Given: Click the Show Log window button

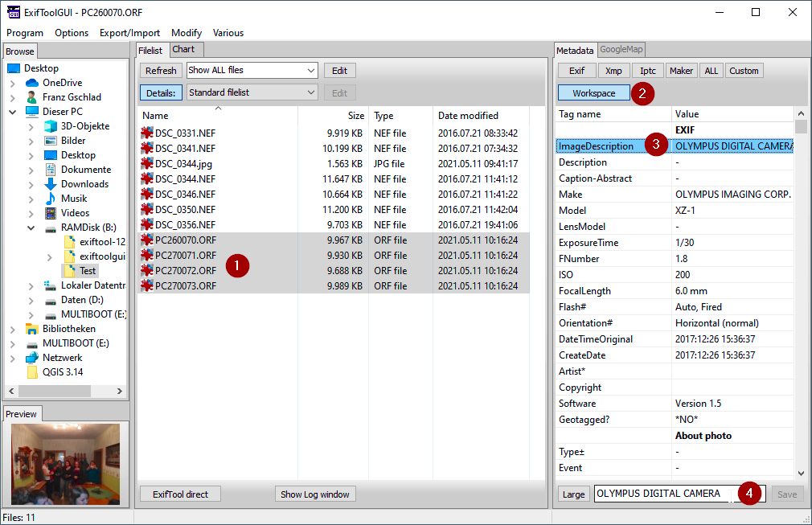Looking at the screenshot, I should (x=315, y=494).
